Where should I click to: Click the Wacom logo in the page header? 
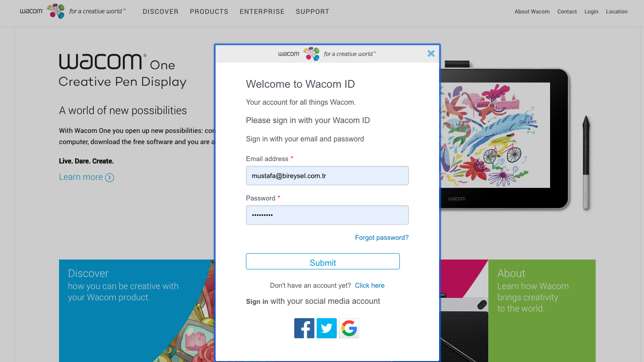[x=73, y=11]
